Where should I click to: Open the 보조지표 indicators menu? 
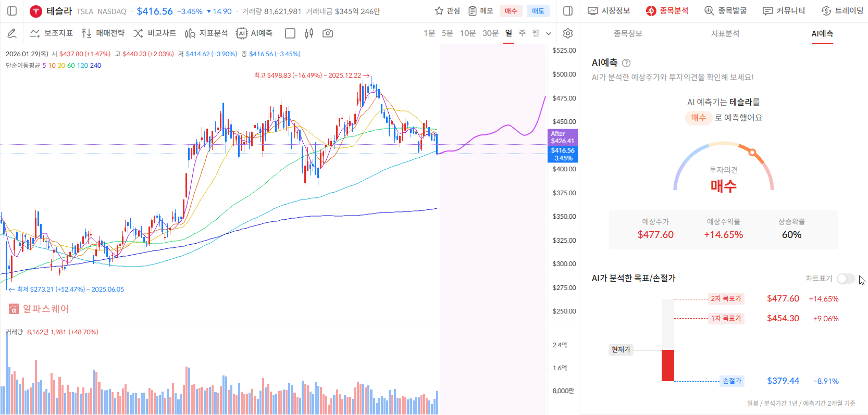tap(52, 33)
